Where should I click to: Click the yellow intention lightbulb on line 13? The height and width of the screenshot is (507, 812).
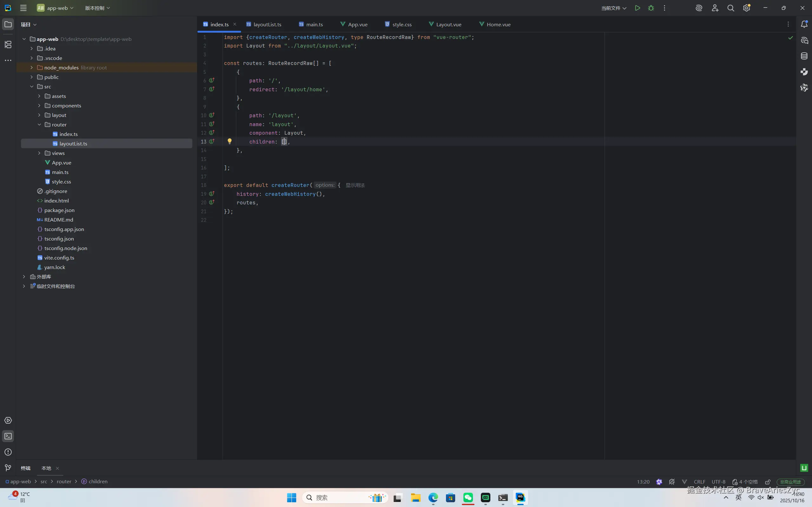coord(230,141)
